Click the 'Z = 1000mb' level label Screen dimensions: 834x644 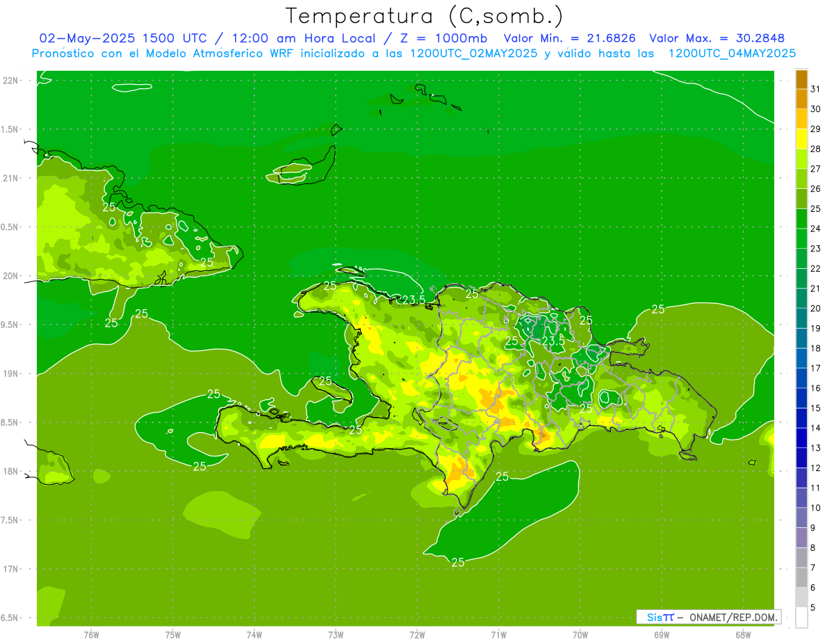point(440,38)
